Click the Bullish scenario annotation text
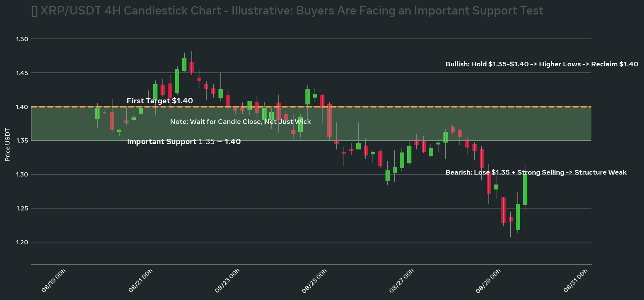The width and height of the screenshot is (644, 300). pos(541,64)
